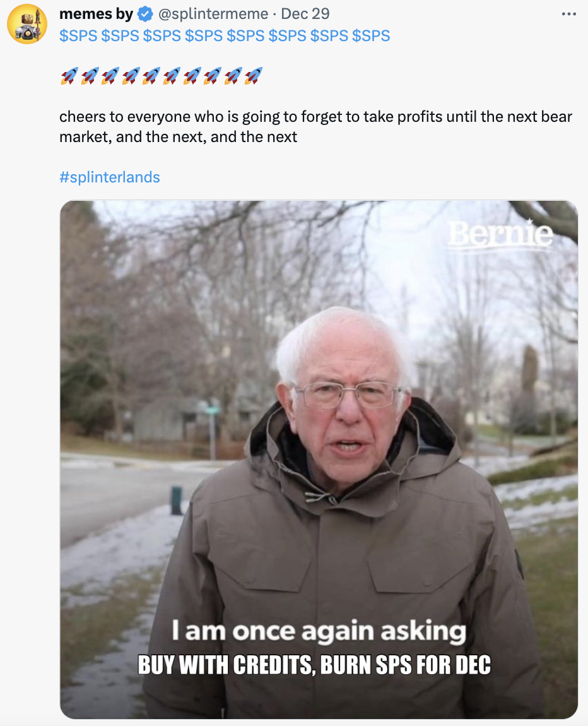Click the first rocket emoji
This screenshot has height=726, width=588.
pyautogui.click(x=69, y=77)
